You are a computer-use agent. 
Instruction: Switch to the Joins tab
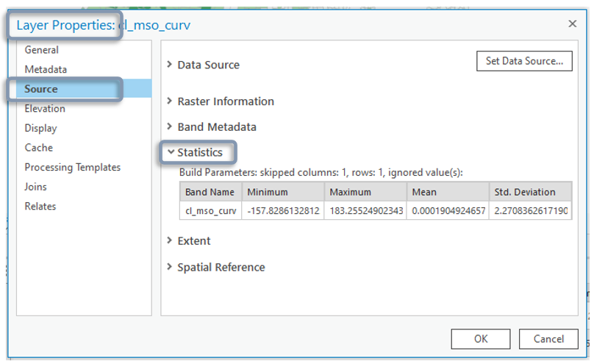click(x=36, y=187)
